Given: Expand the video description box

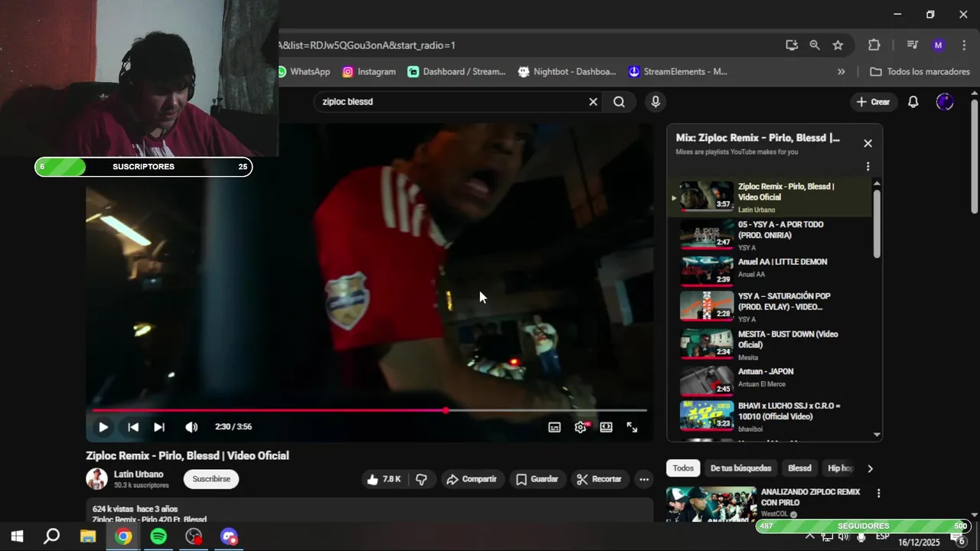Looking at the screenshot, I should click(370, 510).
